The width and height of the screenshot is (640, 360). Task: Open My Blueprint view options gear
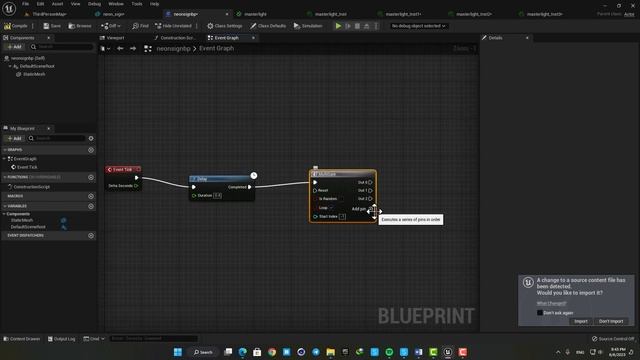[x=91, y=138]
